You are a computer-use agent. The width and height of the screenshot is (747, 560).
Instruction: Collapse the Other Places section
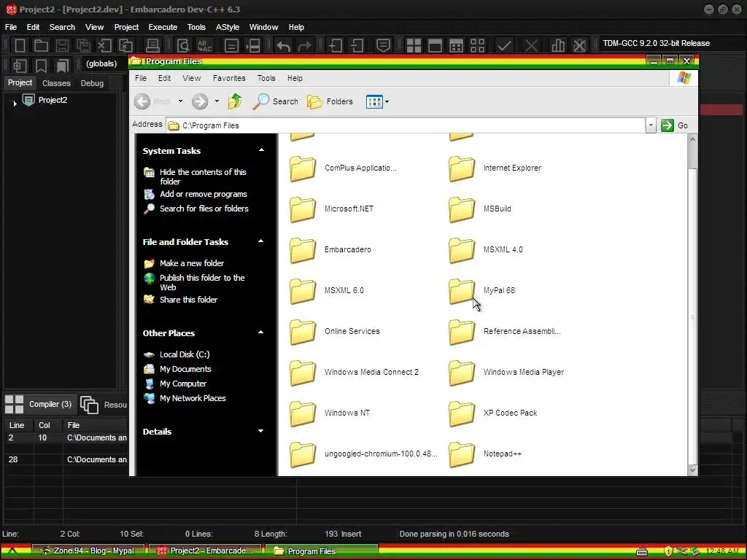261,332
